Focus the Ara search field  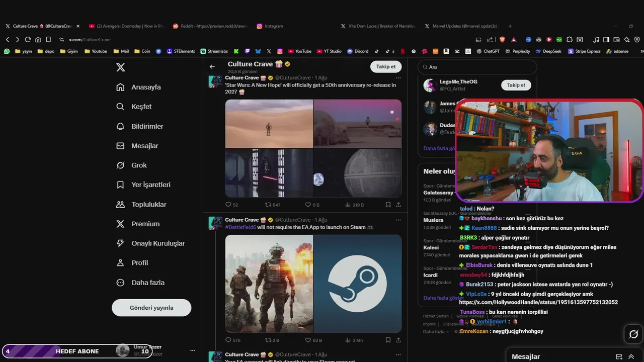(477, 67)
